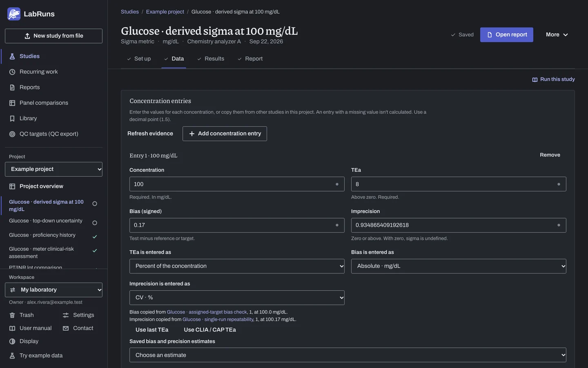
Task: Open single-run repeatability link
Action: pos(218,319)
